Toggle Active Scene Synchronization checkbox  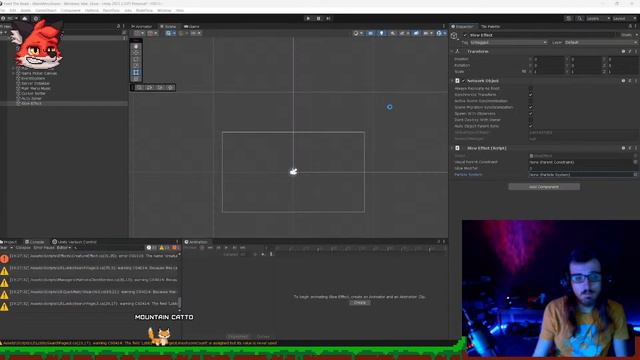pyautogui.click(x=531, y=101)
